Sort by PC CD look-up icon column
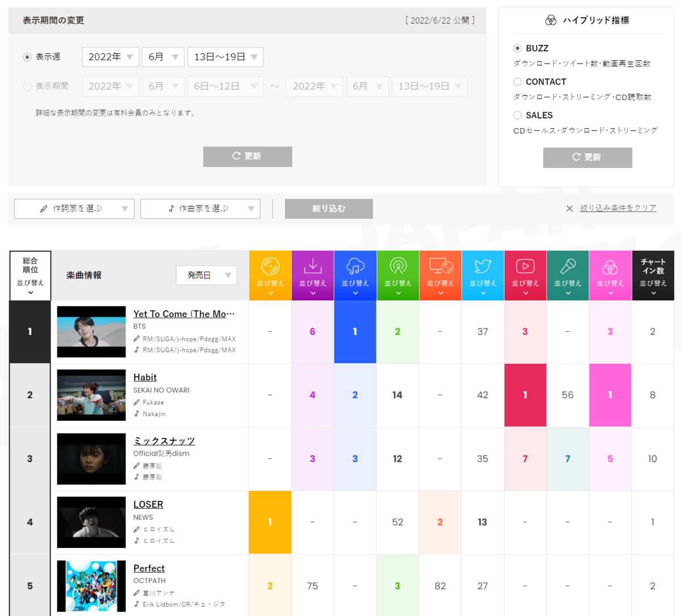This screenshot has width=681, height=616. pyautogui.click(x=440, y=276)
